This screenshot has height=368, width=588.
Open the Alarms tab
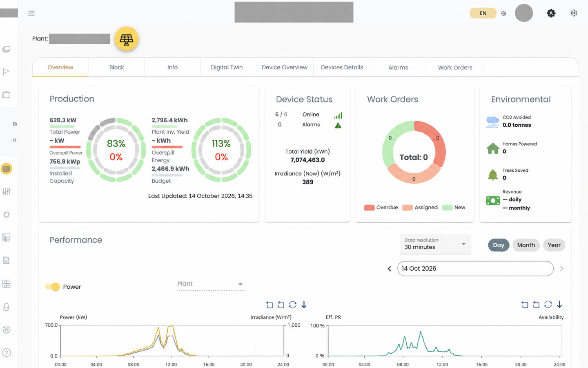tap(398, 67)
